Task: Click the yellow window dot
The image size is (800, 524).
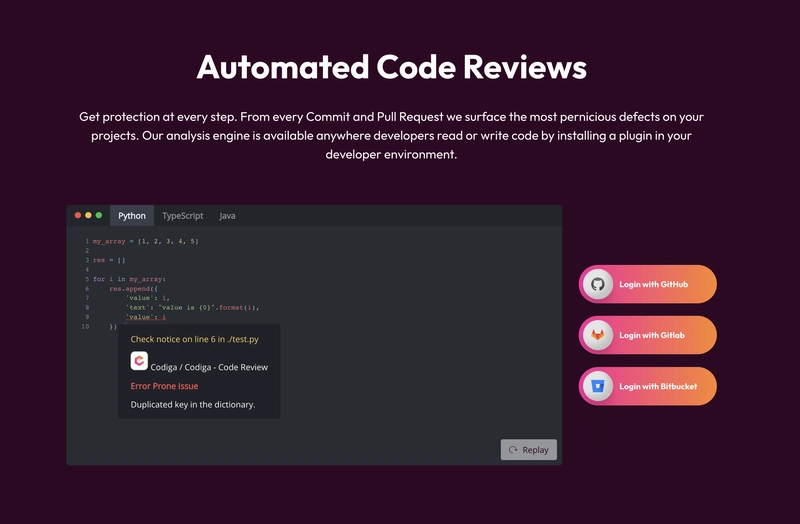Action: point(88,215)
